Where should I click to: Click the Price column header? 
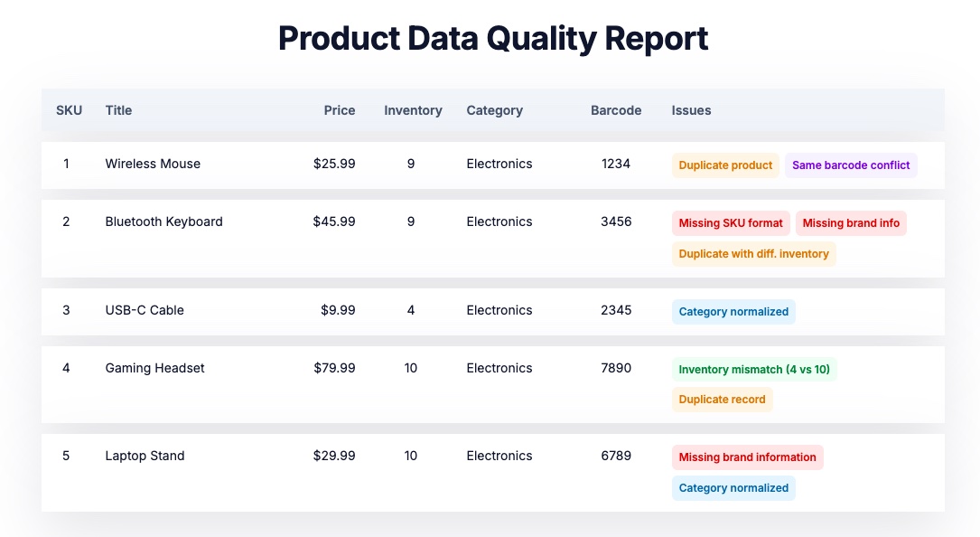(x=340, y=110)
